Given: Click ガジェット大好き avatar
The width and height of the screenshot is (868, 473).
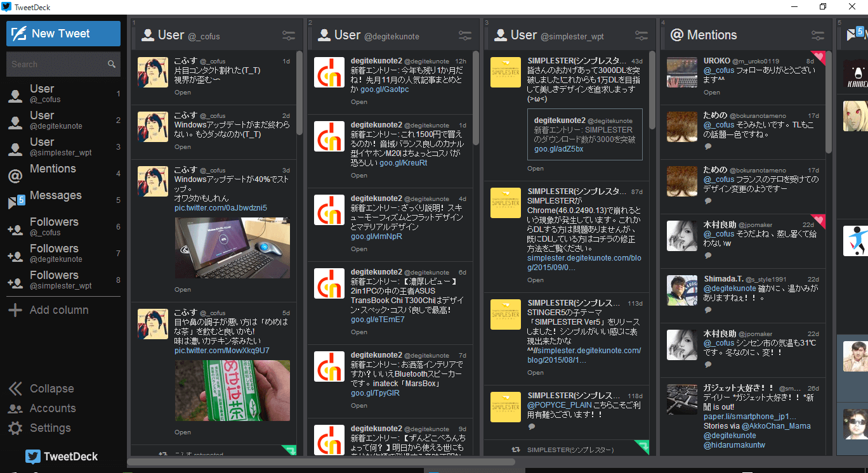Looking at the screenshot, I should point(682,399).
